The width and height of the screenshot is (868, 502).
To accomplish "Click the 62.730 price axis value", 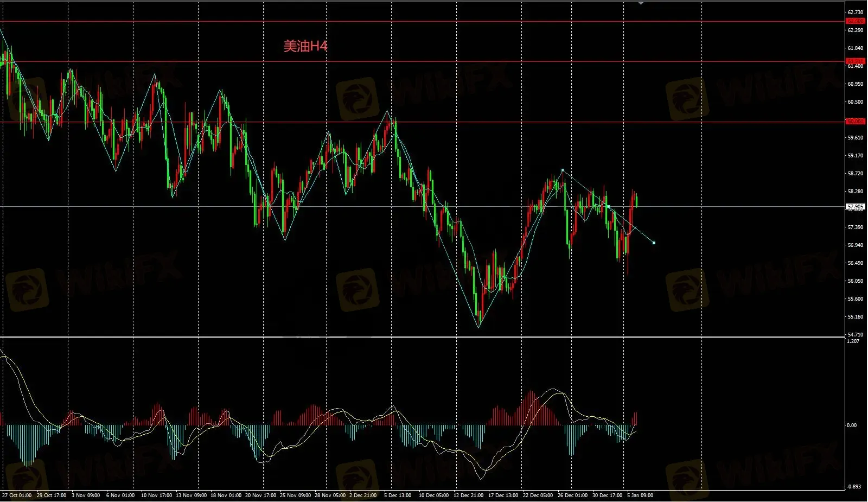I will coord(855,12).
